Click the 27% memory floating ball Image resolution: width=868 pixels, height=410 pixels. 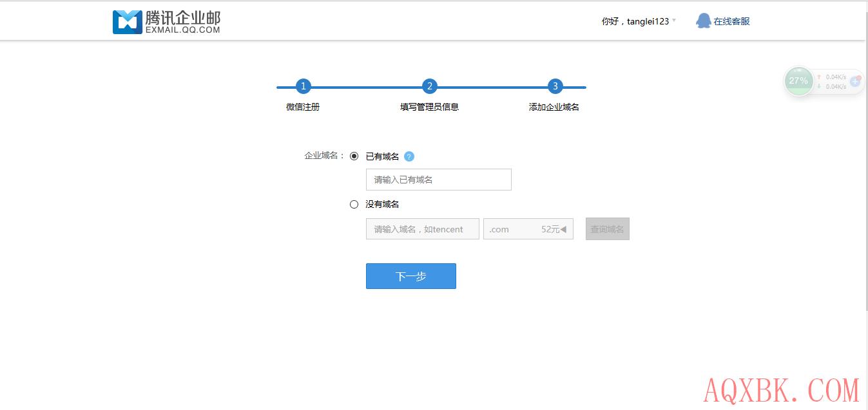(x=798, y=81)
